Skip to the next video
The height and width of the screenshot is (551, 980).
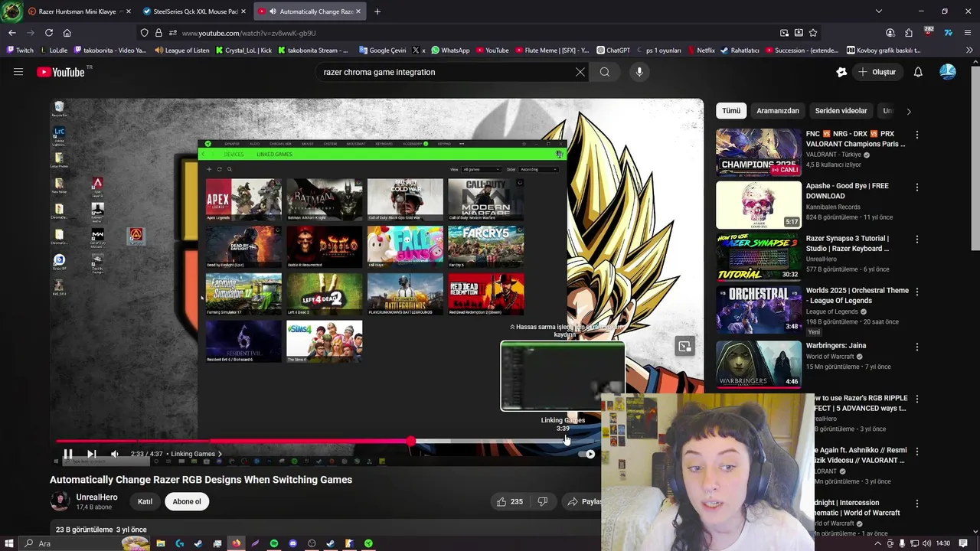pyautogui.click(x=91, y=454)
